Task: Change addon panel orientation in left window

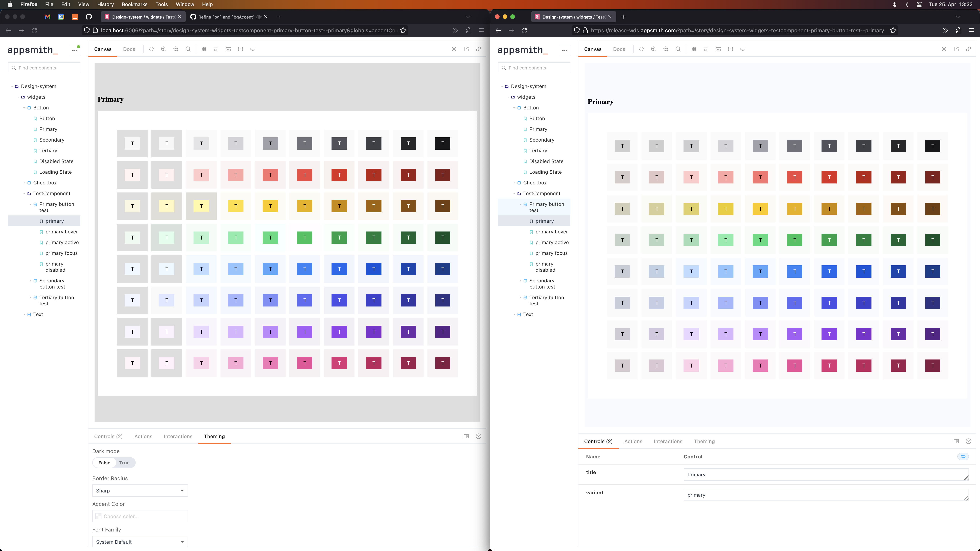Action: click(466, 436)
